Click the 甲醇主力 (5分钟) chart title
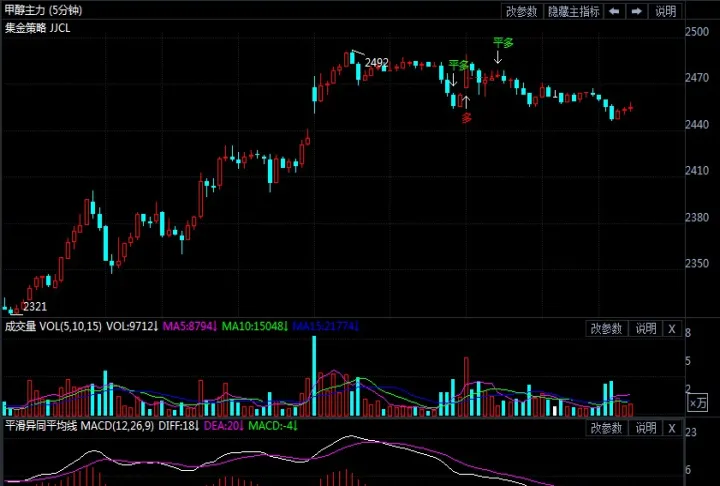720x486 pixels. (44, 11)
